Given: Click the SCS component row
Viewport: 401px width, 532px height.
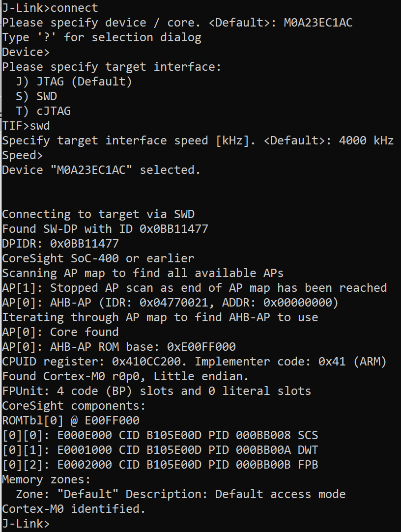Looking at the screenshot, I should point(160,435).
